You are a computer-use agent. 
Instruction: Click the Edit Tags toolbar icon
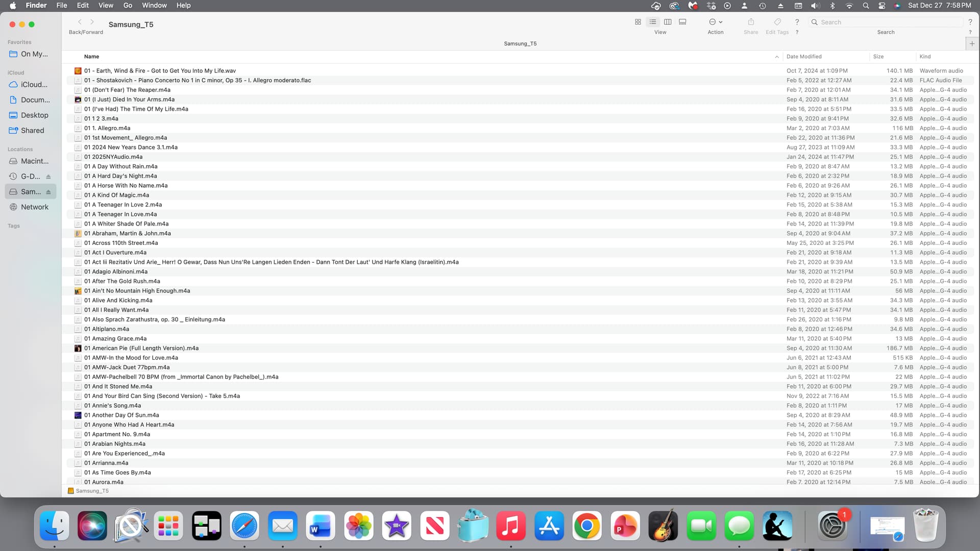(x=777, y=22)
